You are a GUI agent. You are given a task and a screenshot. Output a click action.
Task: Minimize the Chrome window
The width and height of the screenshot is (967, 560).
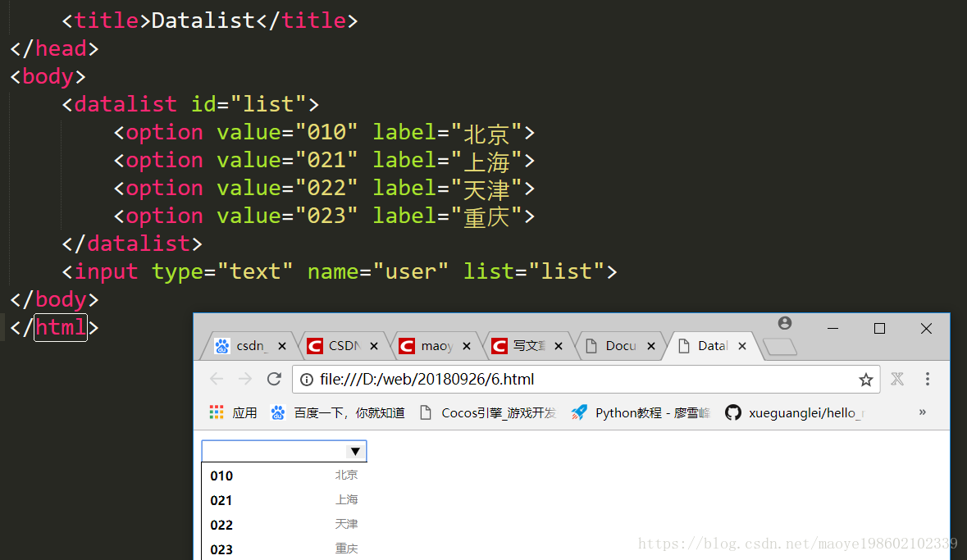(832, 328)
